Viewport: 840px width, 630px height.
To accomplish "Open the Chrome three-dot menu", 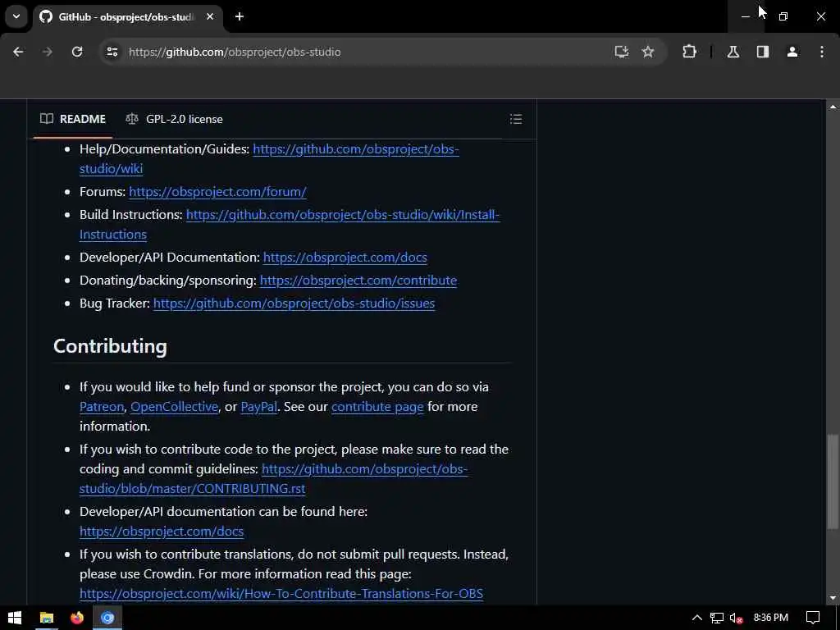I will [x=822, y=52].
